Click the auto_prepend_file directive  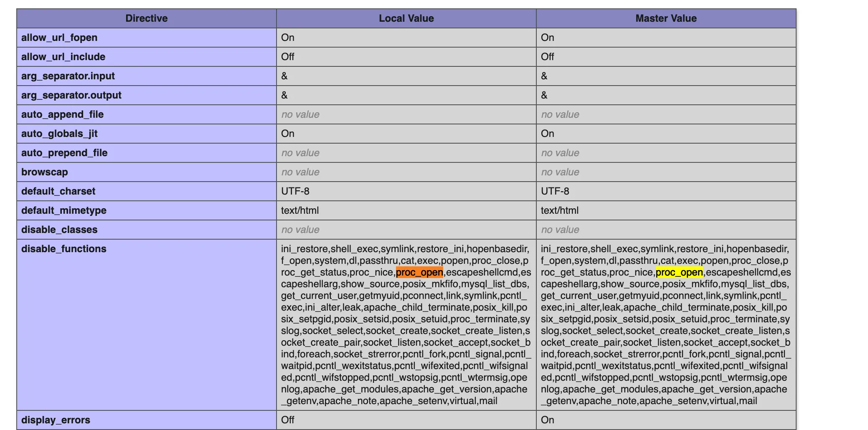pyautogui.click(x=64, y=153)
